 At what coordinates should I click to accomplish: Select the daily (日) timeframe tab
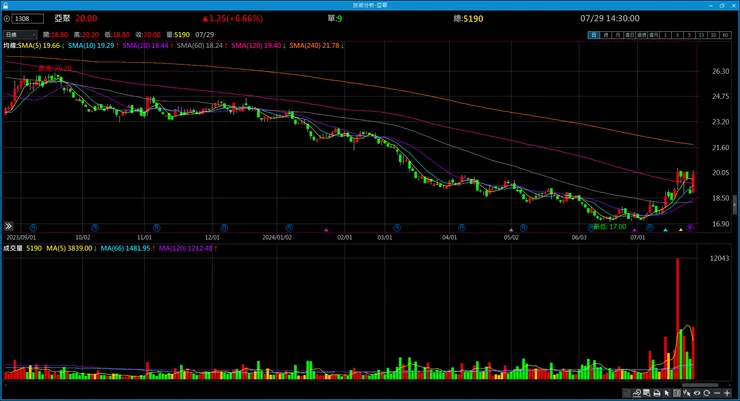[x=594, y=35]
